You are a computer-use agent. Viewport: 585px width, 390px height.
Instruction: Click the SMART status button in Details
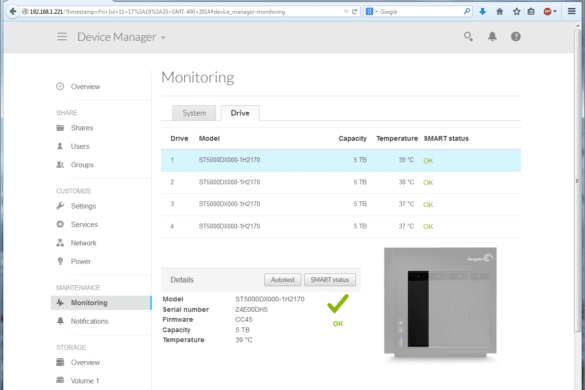pos(329,280)
